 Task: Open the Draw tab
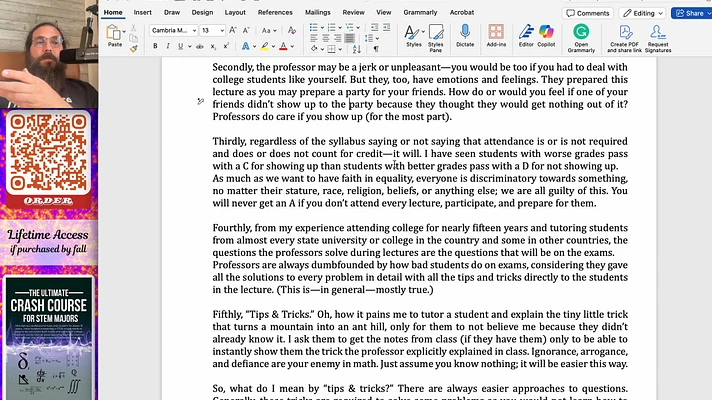pos(172,12)
